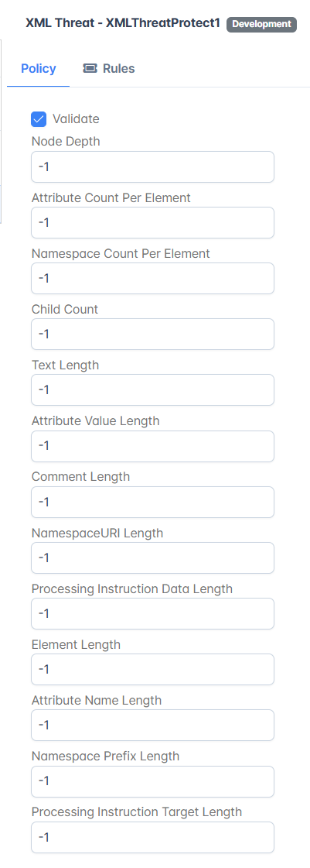The image size is (310, 868).
Task: Select the Comment Length field
Action: click(x=152, y=502)
